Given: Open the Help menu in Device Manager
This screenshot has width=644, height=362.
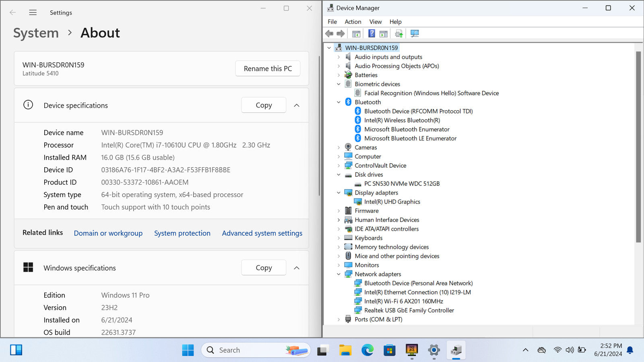Looking at the screenshot, I should (x=396, y=22).
